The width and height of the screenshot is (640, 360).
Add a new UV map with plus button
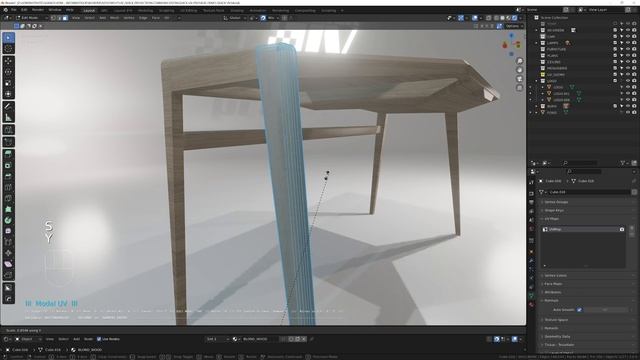pos(632,228)
